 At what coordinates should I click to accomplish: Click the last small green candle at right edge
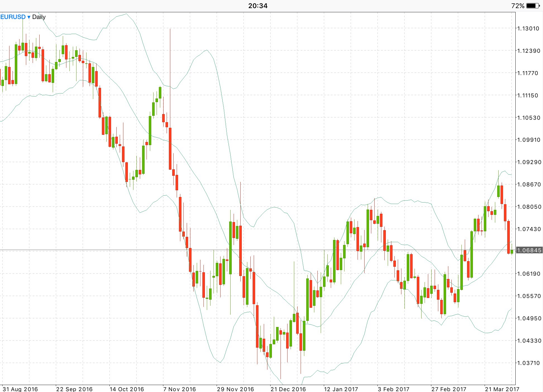512,251
